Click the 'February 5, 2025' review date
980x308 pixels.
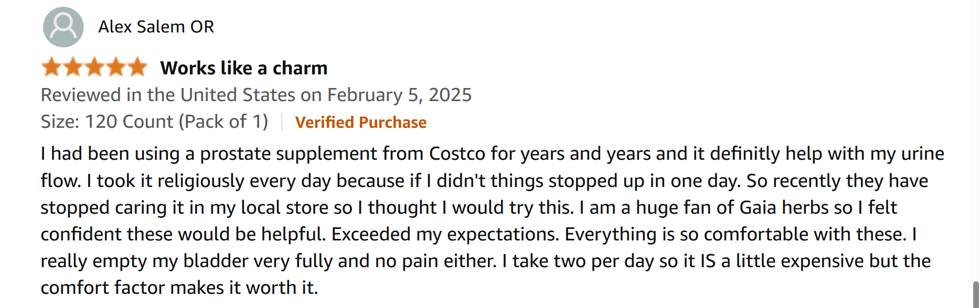399,95
